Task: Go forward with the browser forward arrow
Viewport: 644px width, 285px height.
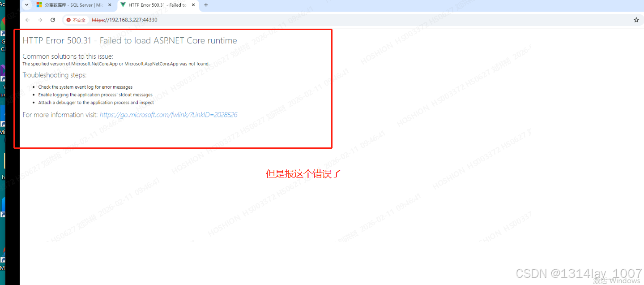Action: [40, 20]
